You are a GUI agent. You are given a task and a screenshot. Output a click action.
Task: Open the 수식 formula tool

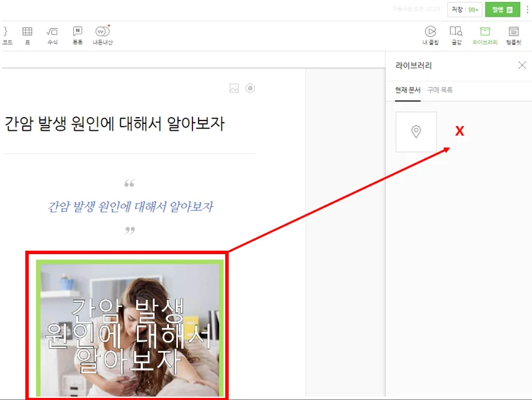(52, 36)
